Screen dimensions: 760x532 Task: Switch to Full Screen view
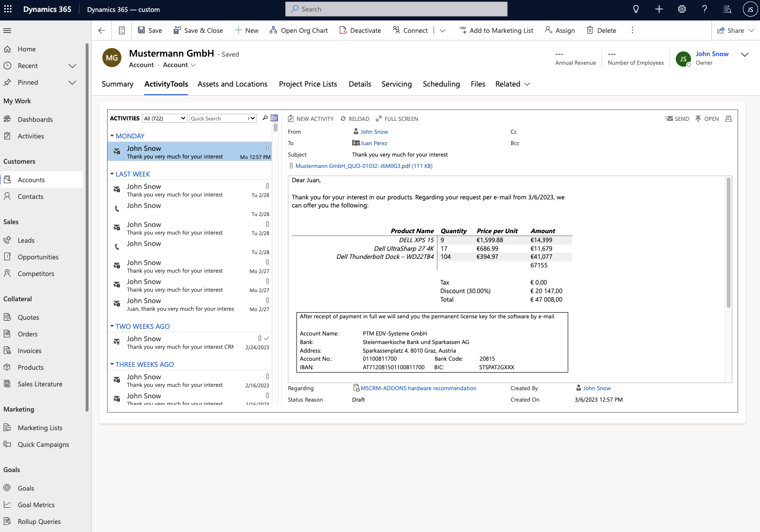tap(397, 119)
